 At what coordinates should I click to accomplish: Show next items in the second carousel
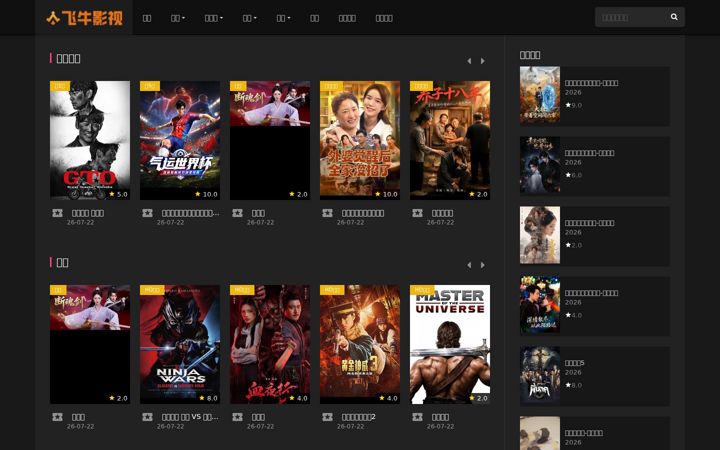coord(483,265)
